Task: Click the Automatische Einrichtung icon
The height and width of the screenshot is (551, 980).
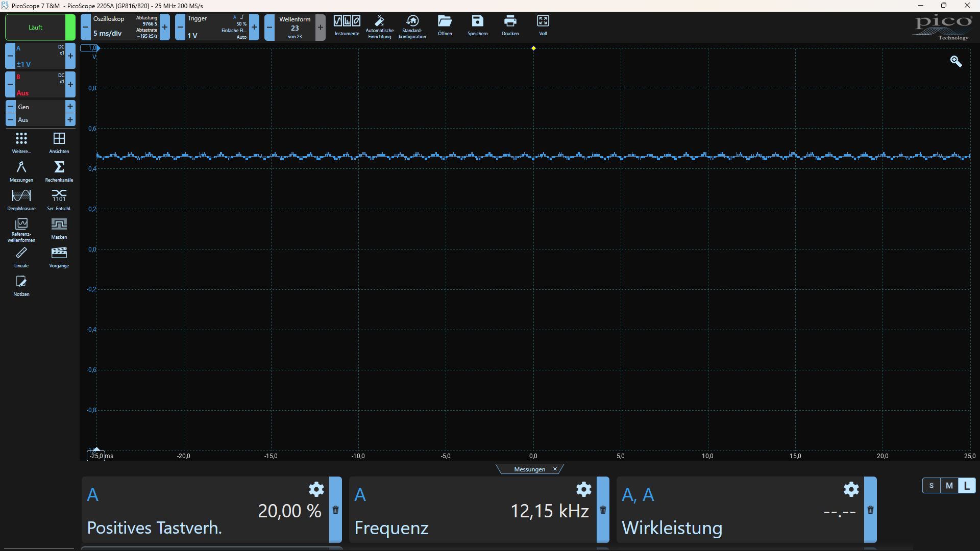Action: (x=379, y=26)
